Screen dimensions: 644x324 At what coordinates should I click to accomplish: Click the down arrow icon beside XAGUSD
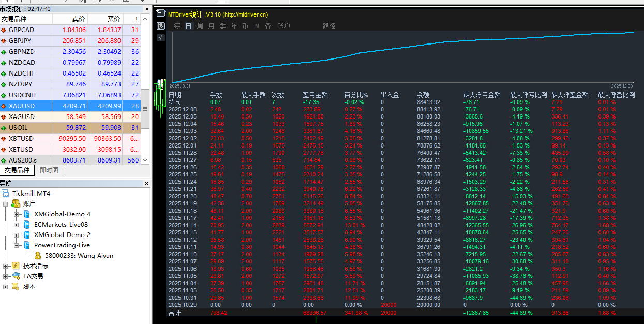(4, 117)
